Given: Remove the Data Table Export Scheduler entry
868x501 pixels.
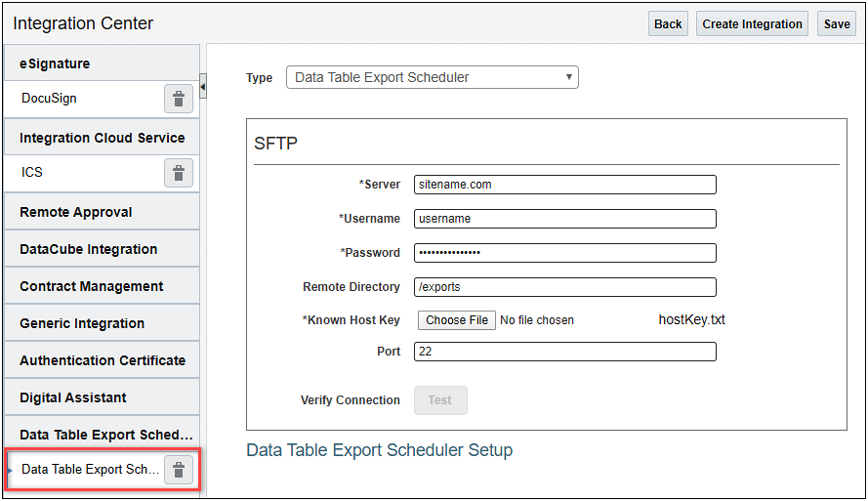Looking at the screenshot, I should (x=178, y=471).
